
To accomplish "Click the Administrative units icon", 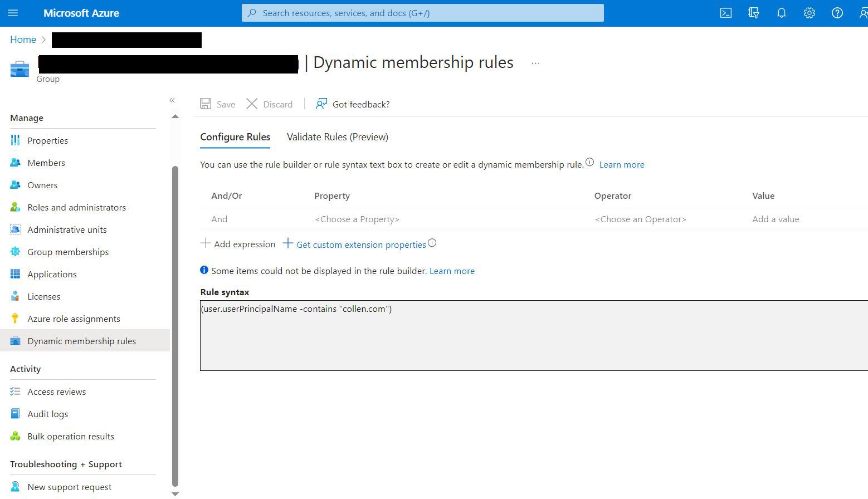I will [x=15, y=229].
